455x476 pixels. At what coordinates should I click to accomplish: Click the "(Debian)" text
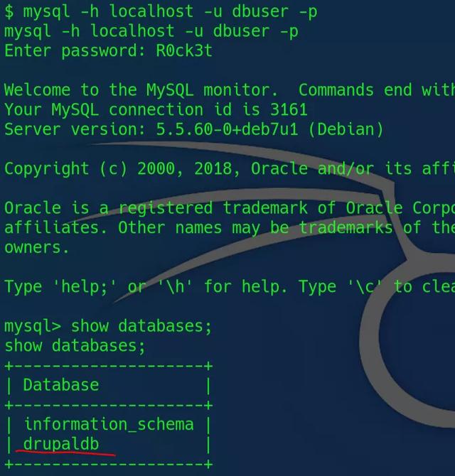click(x=346, y=129)
